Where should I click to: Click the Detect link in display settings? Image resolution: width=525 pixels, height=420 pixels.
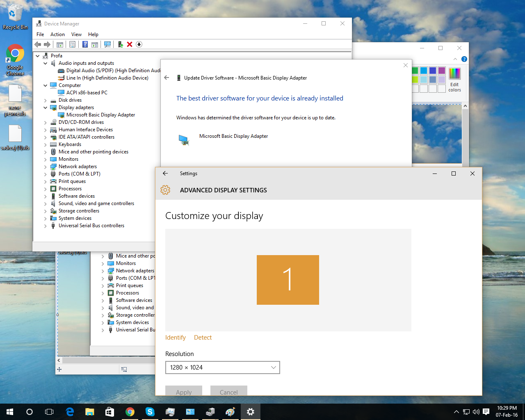[203, 338]
